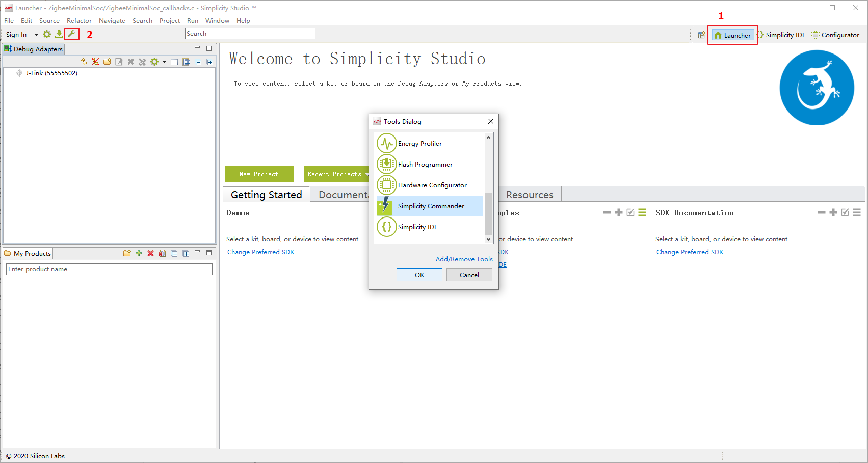
Task: Toggle the list view icon in SDK Documentation
Action: [857, 212]
